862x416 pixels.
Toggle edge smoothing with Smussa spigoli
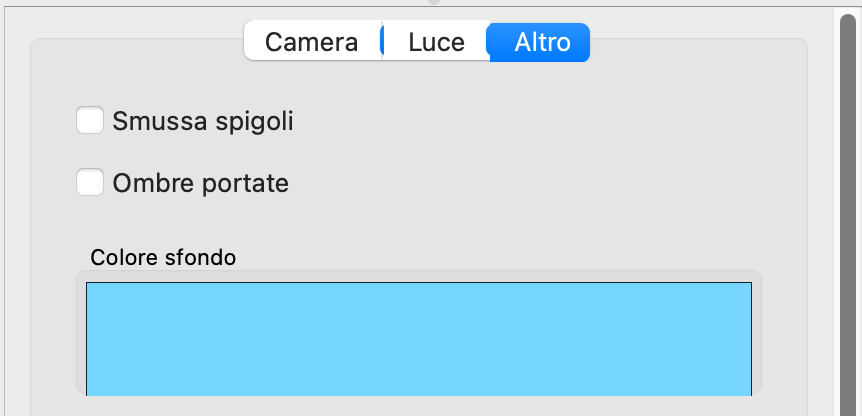[90, 120]
